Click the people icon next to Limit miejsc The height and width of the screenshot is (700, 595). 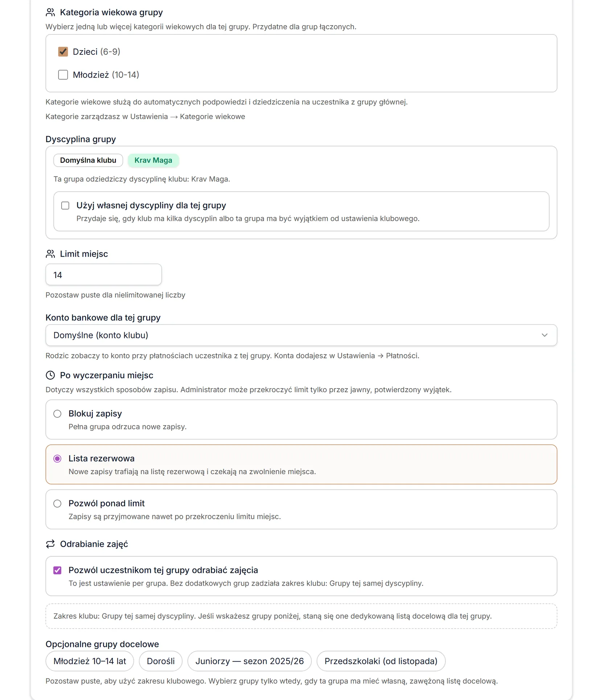pos(50,254)
